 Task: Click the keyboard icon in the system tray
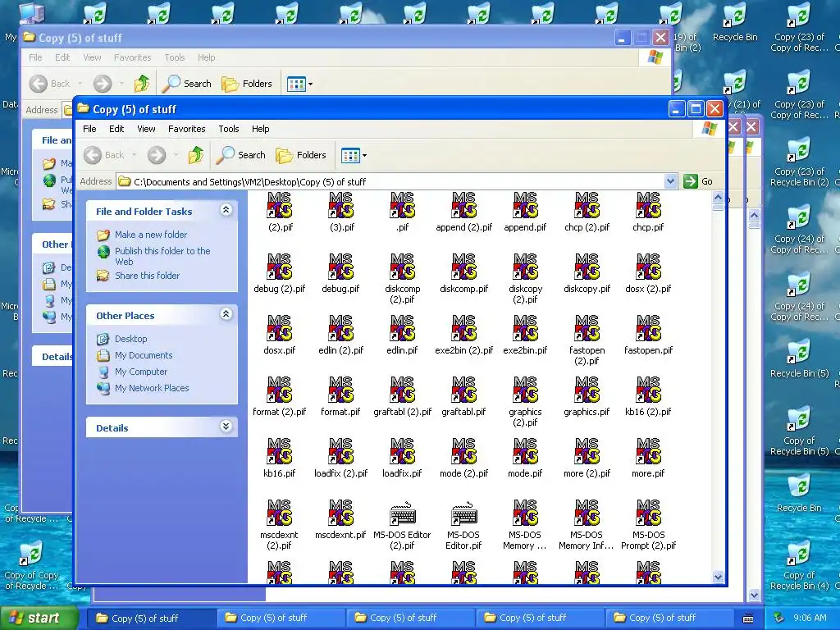click(748, 619)
